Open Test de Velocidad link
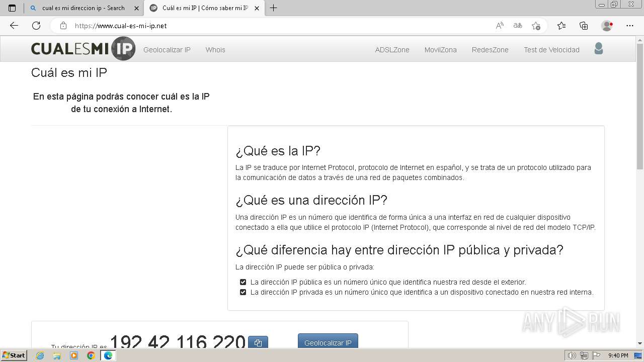Screen dimensions: 644x362 click(551, 50)
